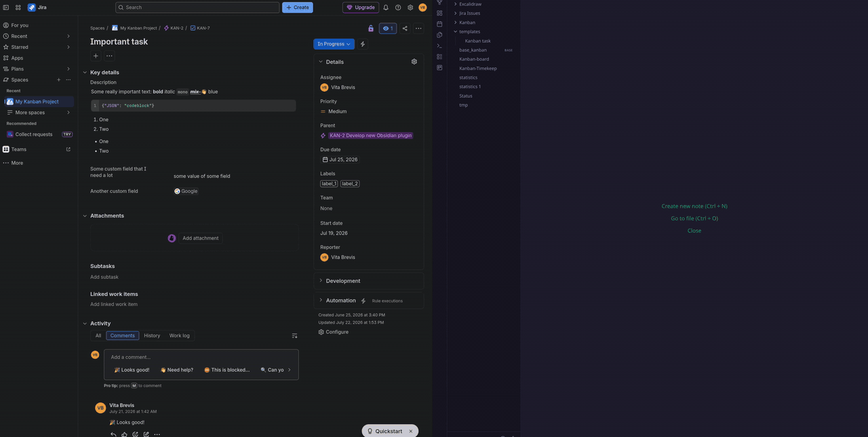Viewport: 868px width, 437px height.
Task: Expand the Automation section
Action: (321, 301)
